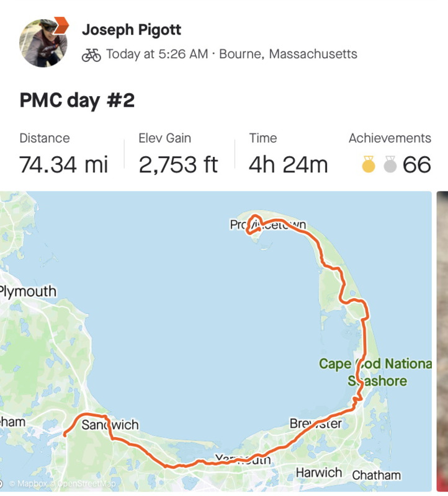
Task: Click the Cape Cod National Seashore label
Action: (x=375, y=373)
